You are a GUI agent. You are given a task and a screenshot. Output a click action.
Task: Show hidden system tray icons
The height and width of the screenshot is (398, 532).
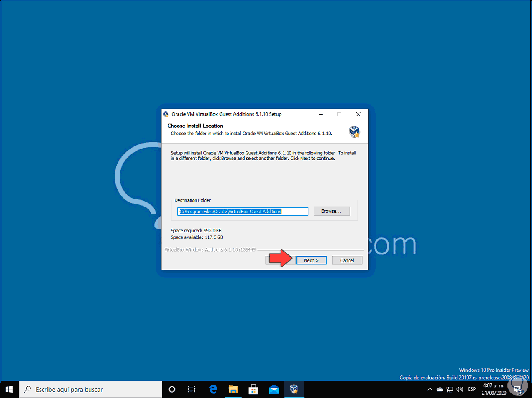coord(430,389)
